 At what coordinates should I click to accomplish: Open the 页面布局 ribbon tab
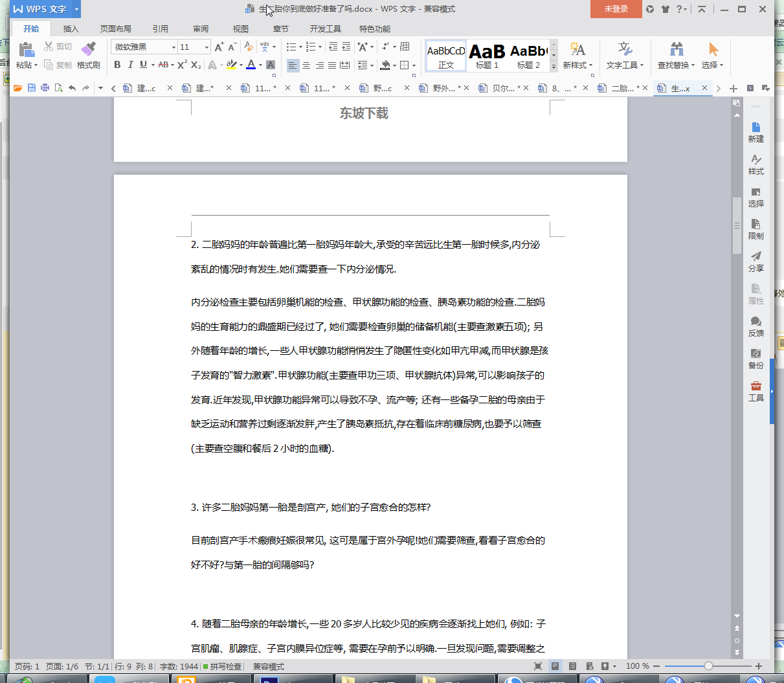pos(115,28)
